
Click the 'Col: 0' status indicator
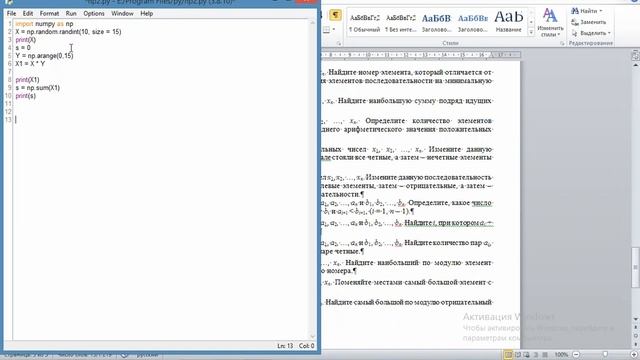pos(307,346)
